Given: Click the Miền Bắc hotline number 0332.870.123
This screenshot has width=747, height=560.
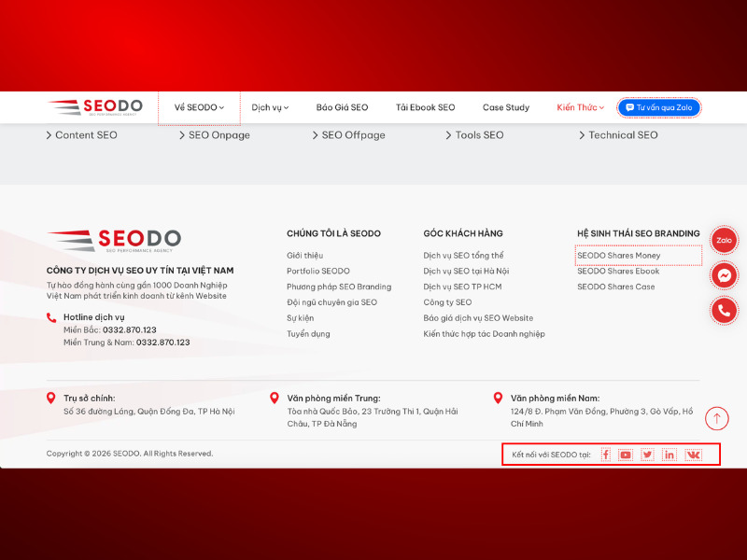Looking at the screenshot, I should coord(130,330).
